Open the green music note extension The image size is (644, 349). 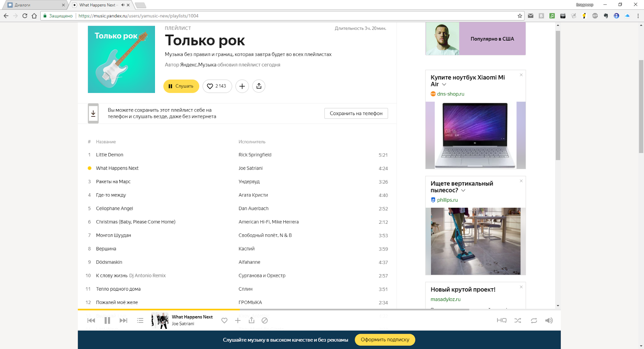click(x=552, y=16)
